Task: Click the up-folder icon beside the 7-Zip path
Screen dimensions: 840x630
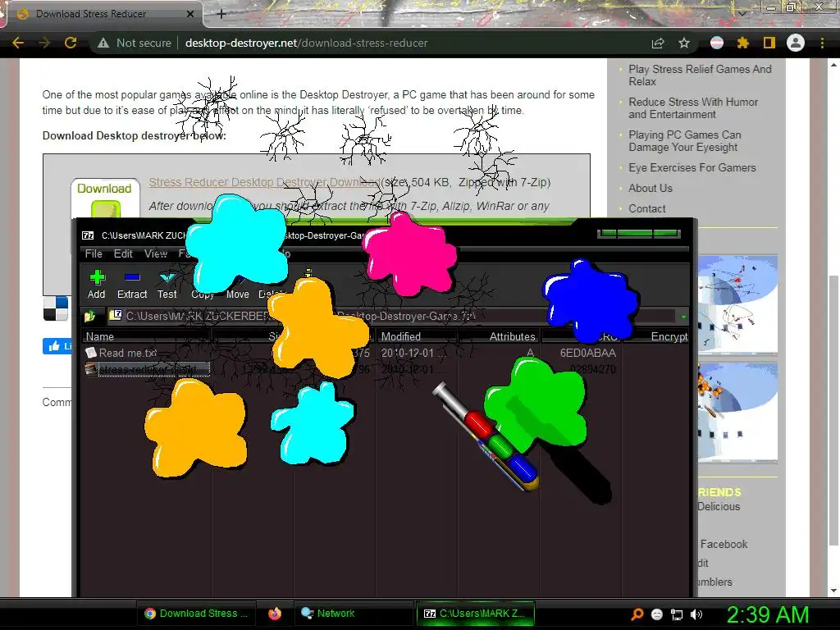Action: tap(90, 316)
